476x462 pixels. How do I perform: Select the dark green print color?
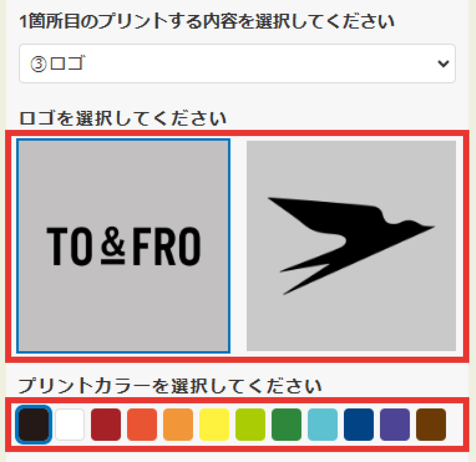[x=286, y=424]
